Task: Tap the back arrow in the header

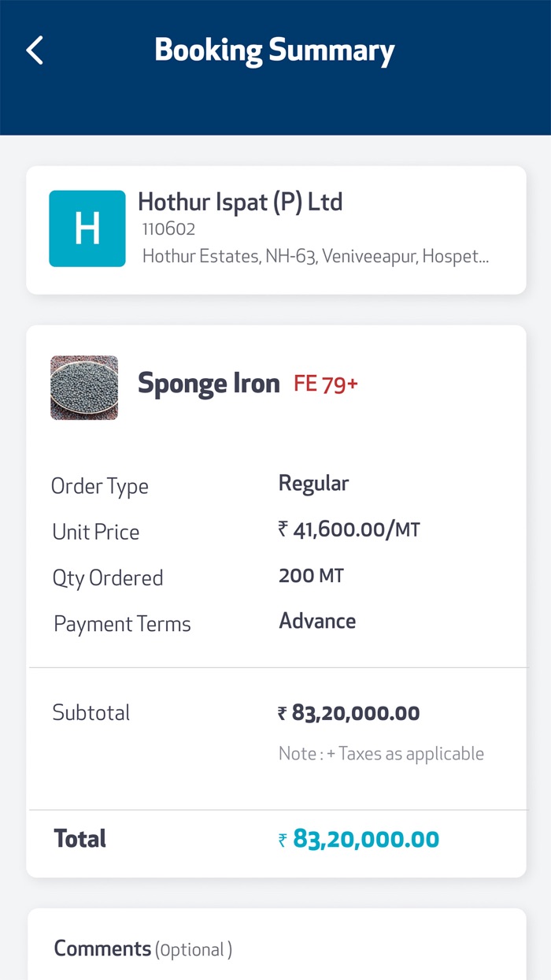Action: click(x=33, y=50)
